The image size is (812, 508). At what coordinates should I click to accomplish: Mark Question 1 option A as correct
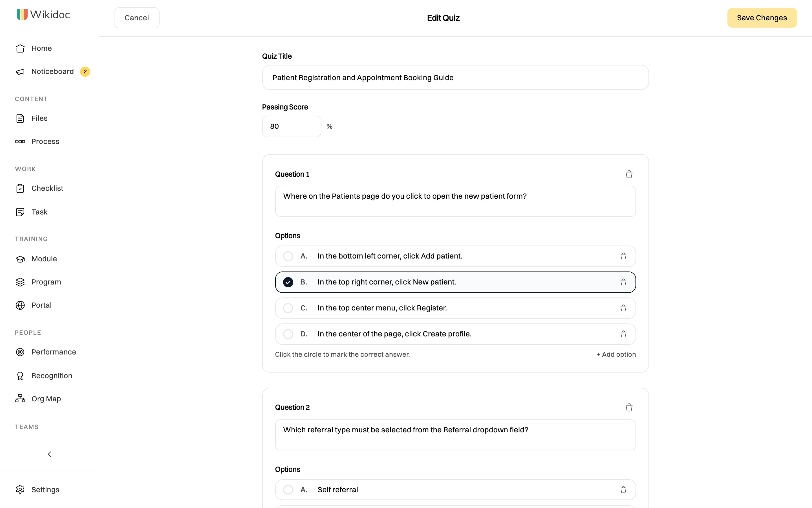click(x=288, y=256)
